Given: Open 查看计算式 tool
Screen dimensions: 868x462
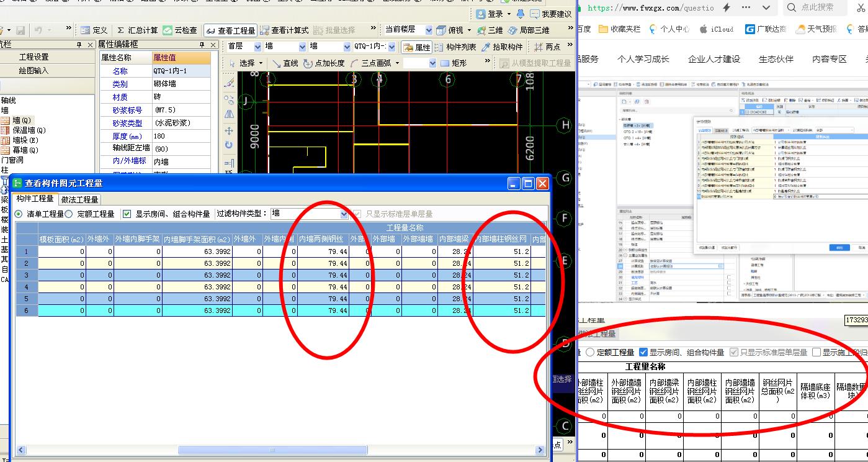Looking at the screenshot, I should pos(284,30).
